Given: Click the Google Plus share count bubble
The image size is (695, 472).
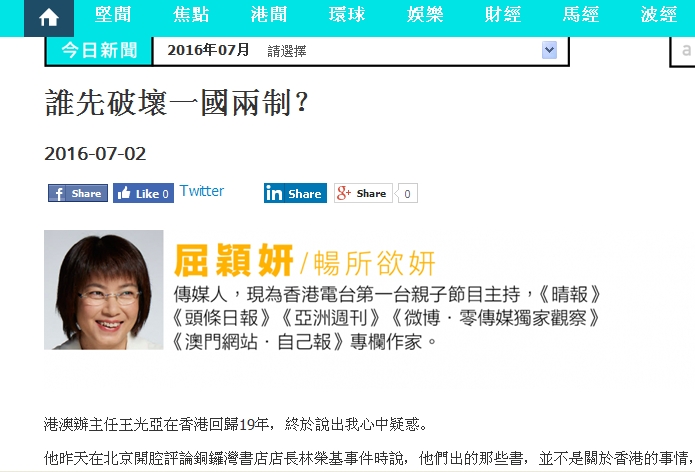Looking at the screenshot, I should [x=407, y=193].
